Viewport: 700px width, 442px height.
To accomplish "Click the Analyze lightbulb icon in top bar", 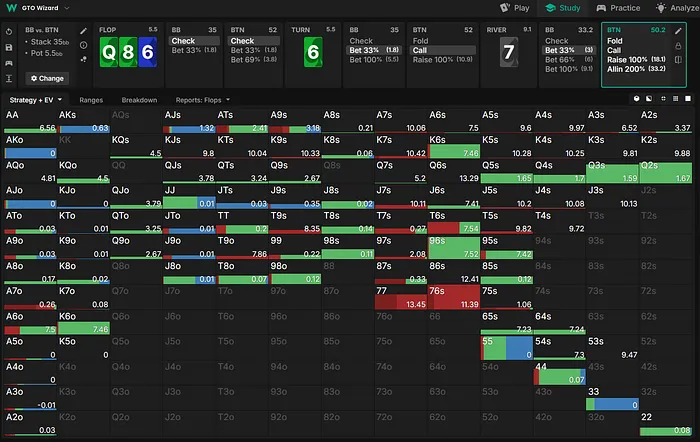I will [661, 8].
